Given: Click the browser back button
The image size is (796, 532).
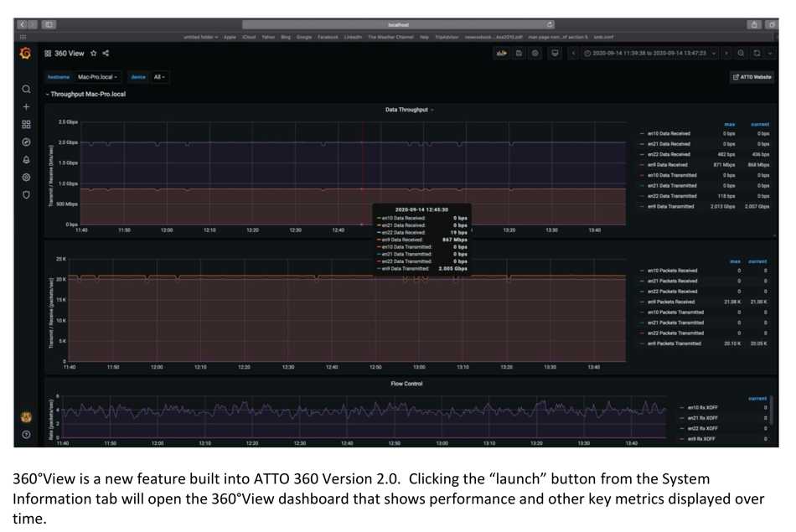Looking at the screenshot, I should pos(22,24).
